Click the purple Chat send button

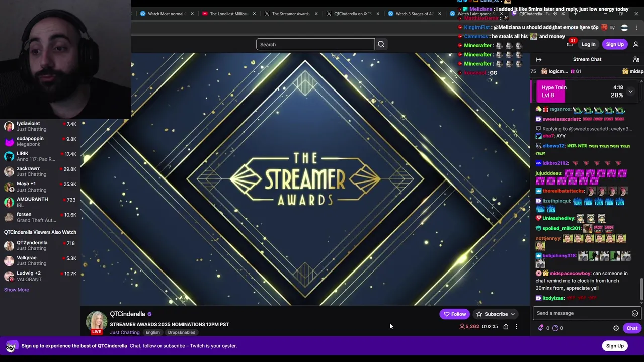point(632,328)
